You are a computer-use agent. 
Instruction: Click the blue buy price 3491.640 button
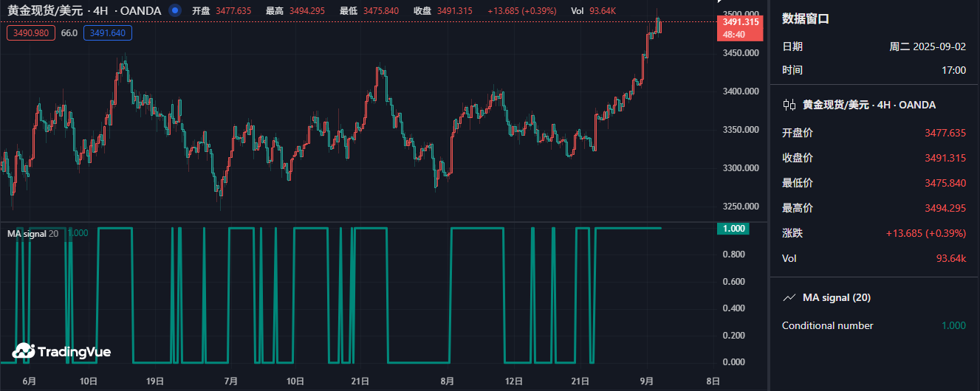[x=108, y=32]
